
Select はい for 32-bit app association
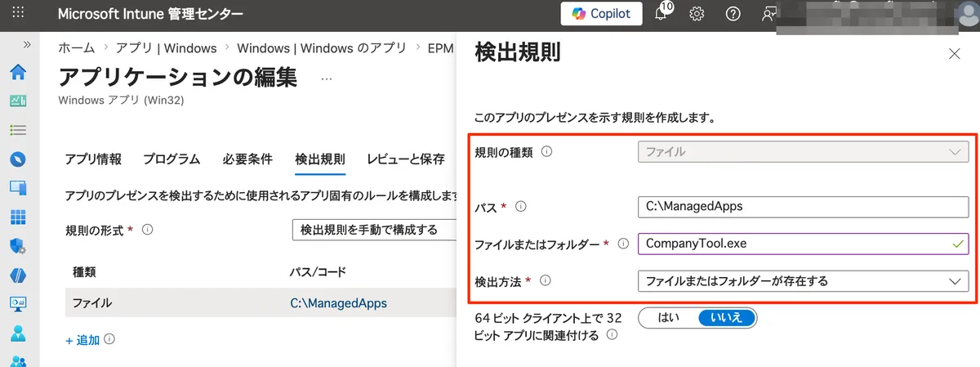pyautogui.click(x=669, y=318)
